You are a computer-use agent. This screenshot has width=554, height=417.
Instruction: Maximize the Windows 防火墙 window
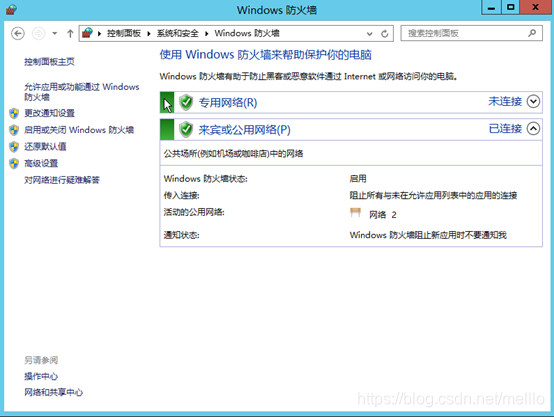pos(511,7)
